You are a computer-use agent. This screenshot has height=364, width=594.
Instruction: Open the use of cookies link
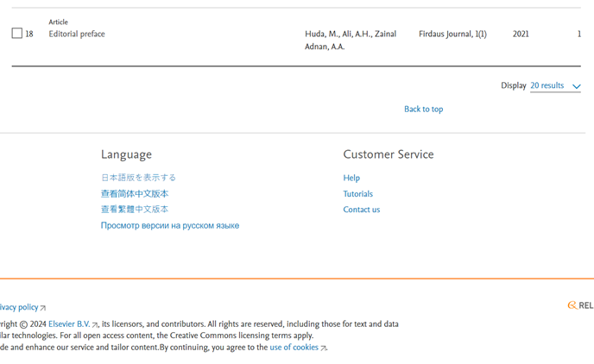294,348
